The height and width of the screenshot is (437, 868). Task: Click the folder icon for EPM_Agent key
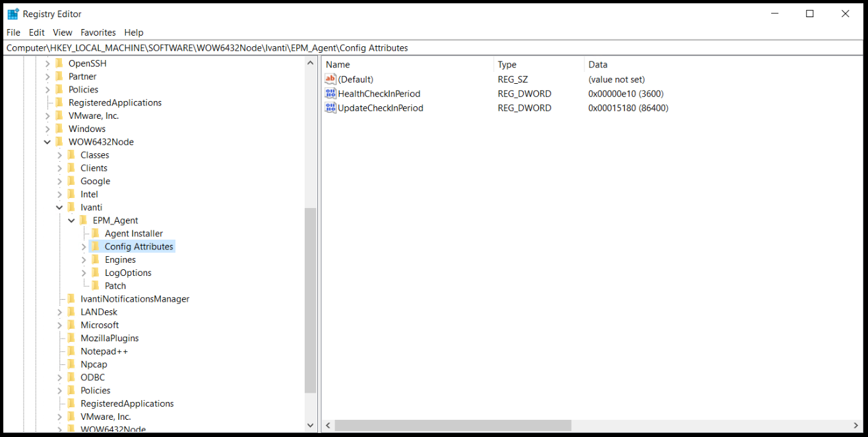coord(82,220)
